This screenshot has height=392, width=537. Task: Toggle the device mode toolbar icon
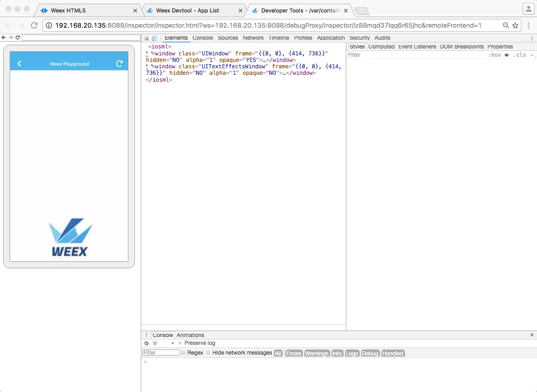click(155, 38)
